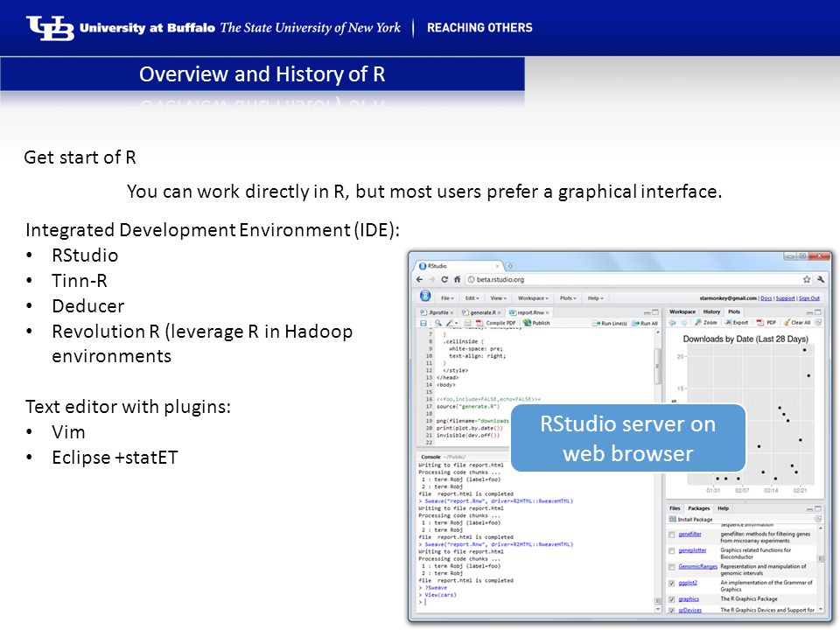The width and height of the screenshot is (840, 630).
Task: Minimize the Packages pane
Action: coord(809,509)
